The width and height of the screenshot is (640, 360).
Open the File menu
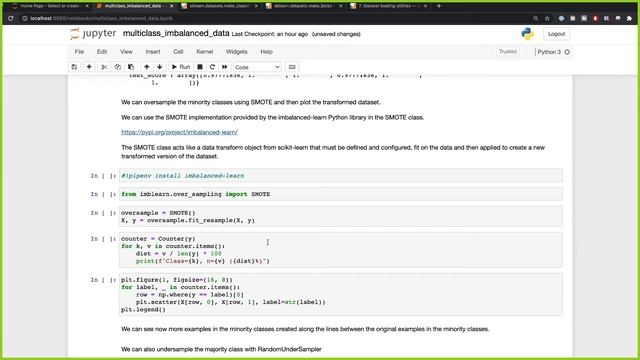point(79,52)
